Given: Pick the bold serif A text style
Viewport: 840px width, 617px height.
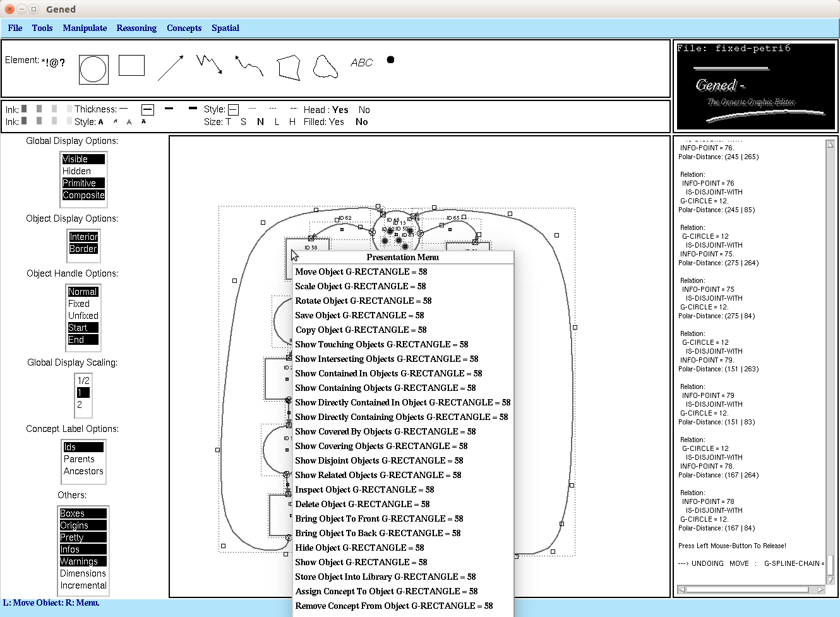Looking at the screenshot, I should pos(101,122).
